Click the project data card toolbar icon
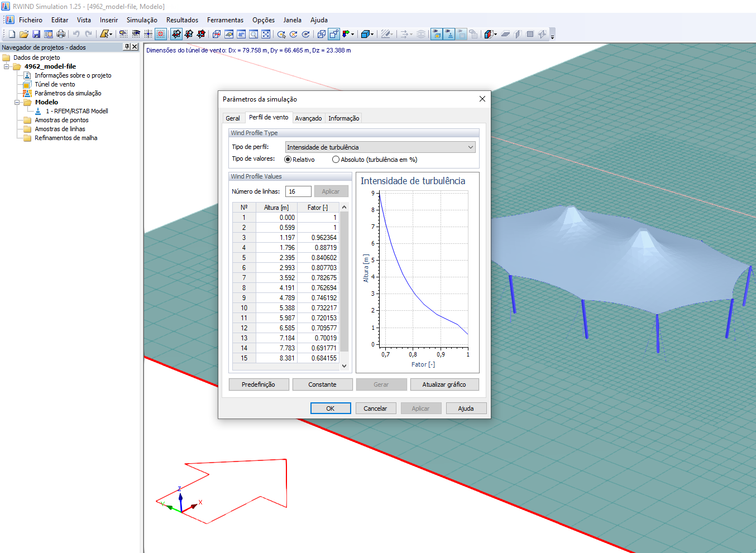This screenshot has width=756, height=553. pyautogui.click(x=49, y=34)
